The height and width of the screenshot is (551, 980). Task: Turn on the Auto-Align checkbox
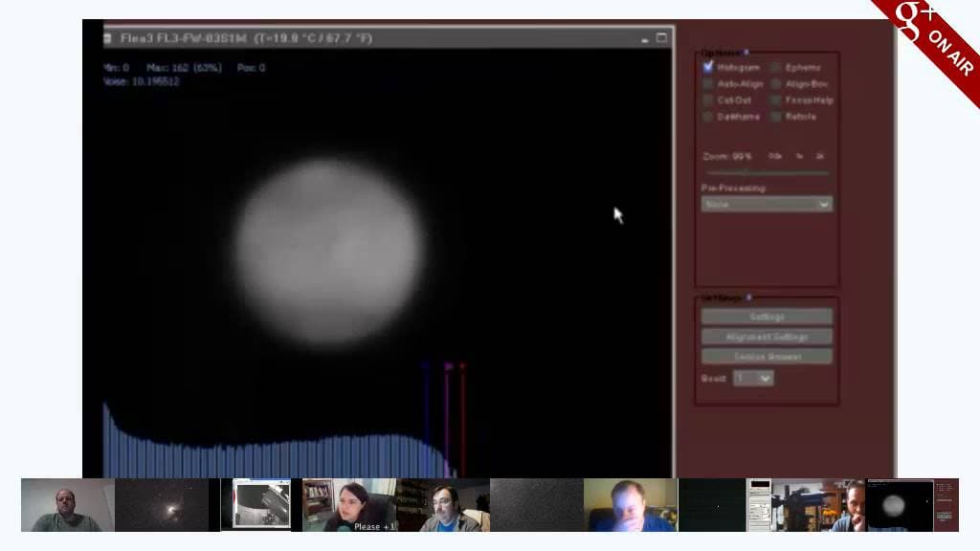click(x=707, y=83)
